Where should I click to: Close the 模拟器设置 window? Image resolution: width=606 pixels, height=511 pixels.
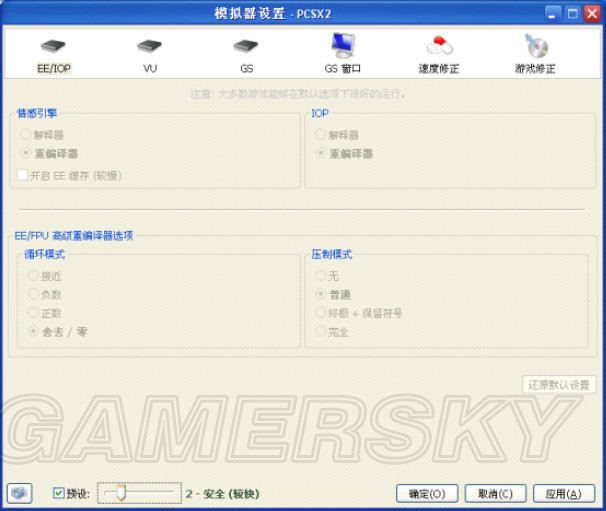tap(592, 14)
